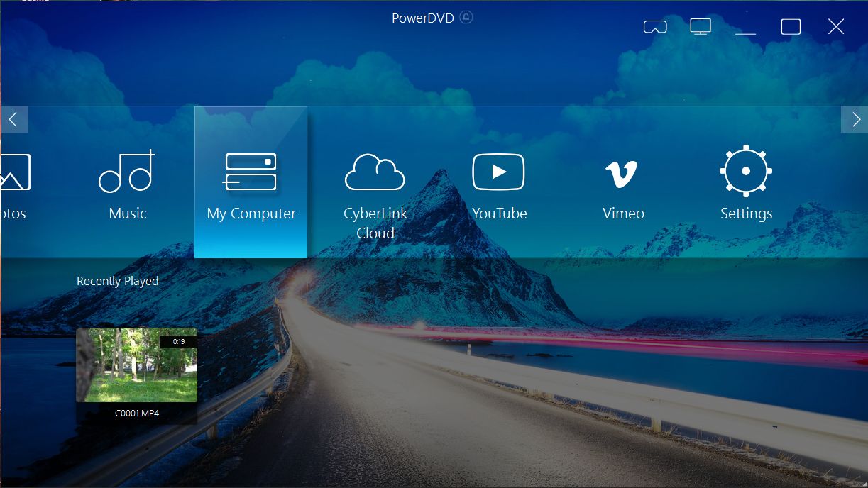Play the C0001.MP4 thumbnail
This screenshot has height=488, width=868.
point(137,365)
